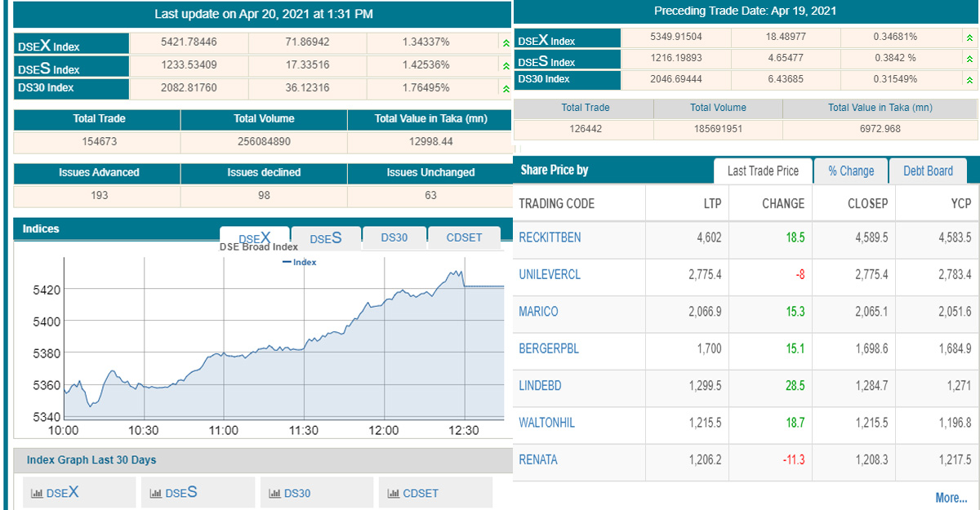Screen dimensions: 980x510
Task: Click up arrow icon beside DS30 0.31549%
Action: [969, 80]
